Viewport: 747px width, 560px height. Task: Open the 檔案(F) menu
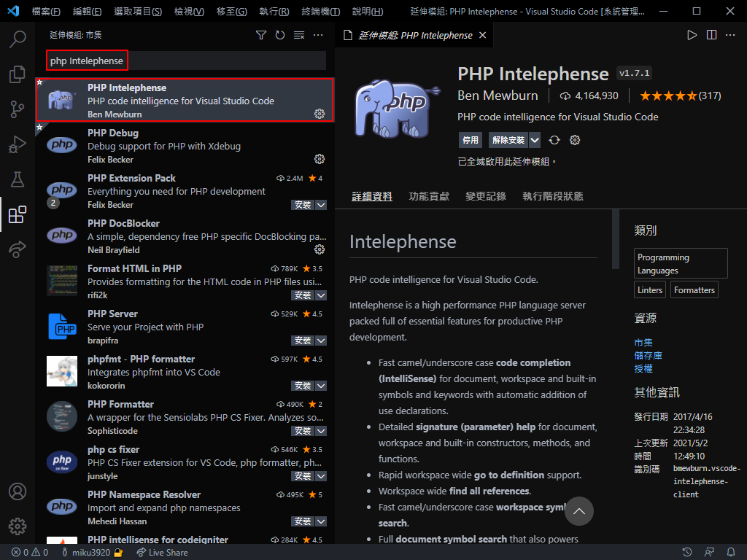[46, 11]
